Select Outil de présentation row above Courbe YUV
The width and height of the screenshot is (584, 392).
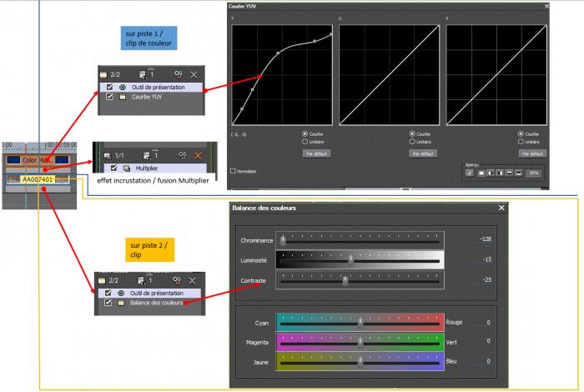click(x=152, y=87)
